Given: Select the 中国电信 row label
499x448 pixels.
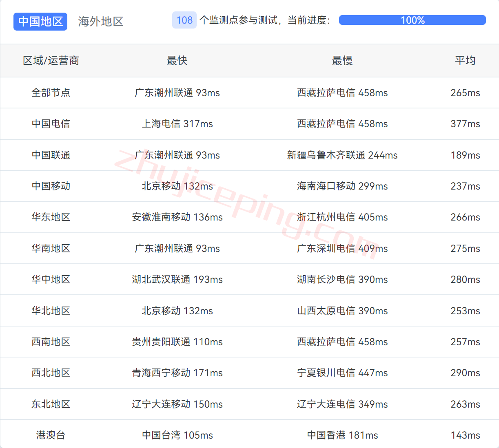Looking at the screenshot, I should [51, 124].
